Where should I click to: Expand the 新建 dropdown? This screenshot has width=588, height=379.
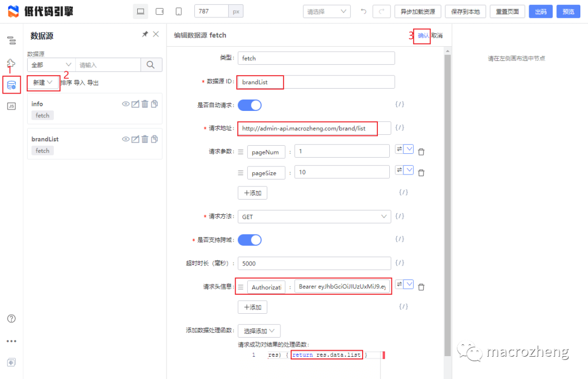coord(42,83)
